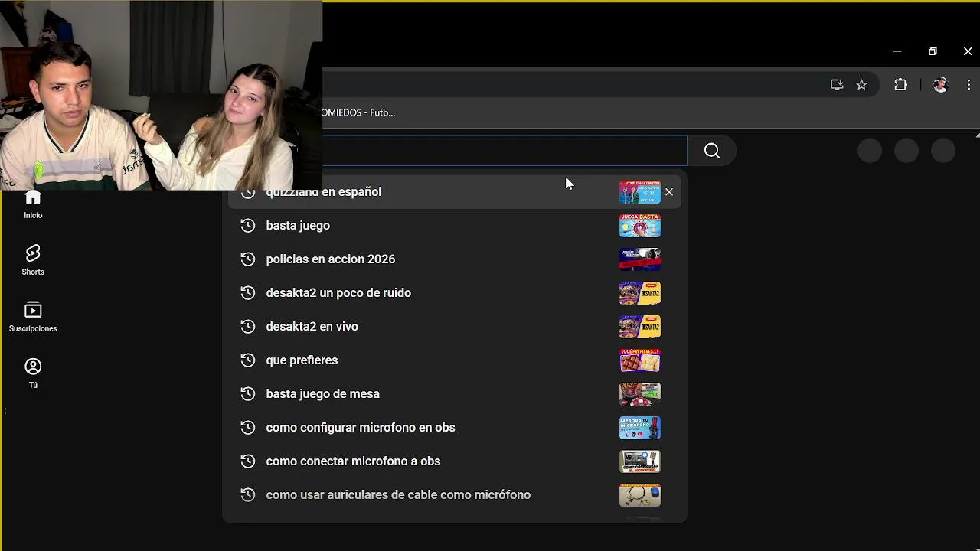Open thumbnail for 'desakta2 un poco de ruido'

click(639, 292)
